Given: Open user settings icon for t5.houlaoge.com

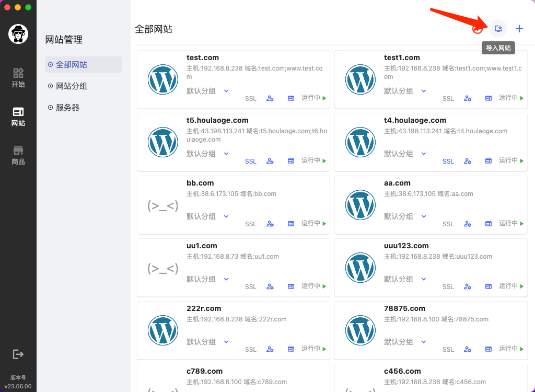Looking at the screenshot, I should (270, 161).
